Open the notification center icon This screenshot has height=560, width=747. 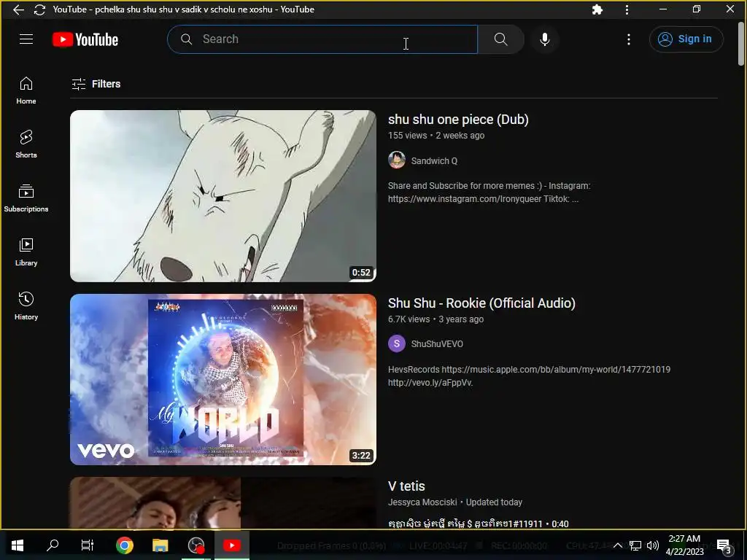(x=724, y=546)
